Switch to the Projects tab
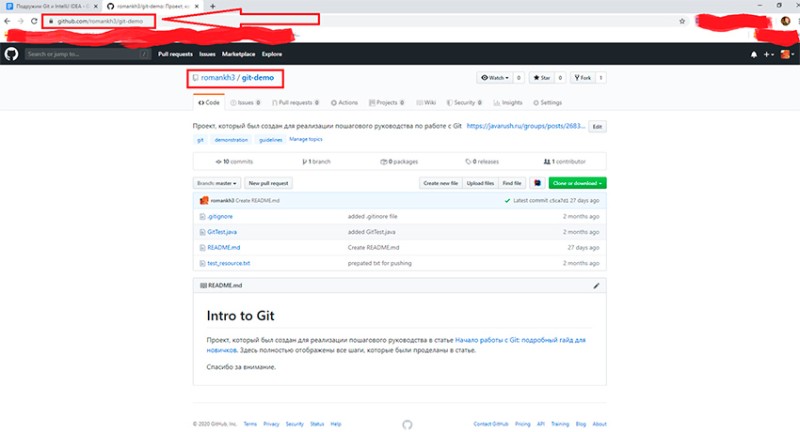This screenshot has height=432, width=800. [386, 103]
